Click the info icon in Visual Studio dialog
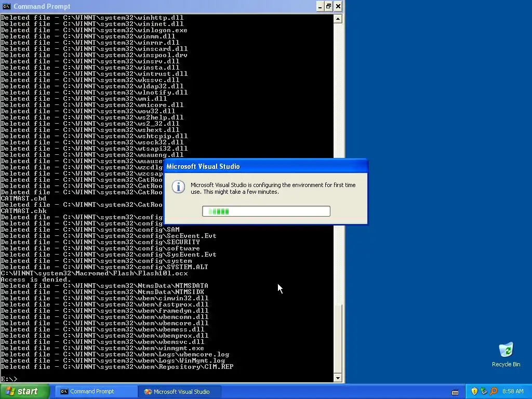 click(179, 187)
